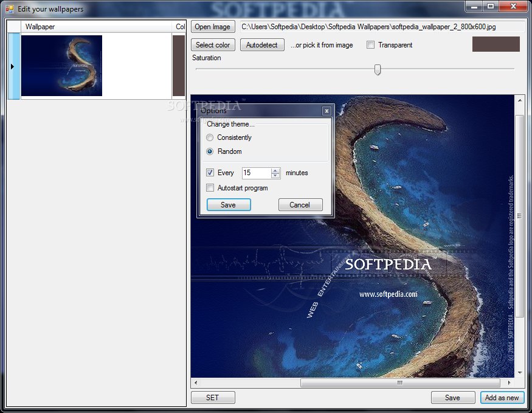532x413 pixels.
Task: Click Save in the Options dialog
Action: 229,204
